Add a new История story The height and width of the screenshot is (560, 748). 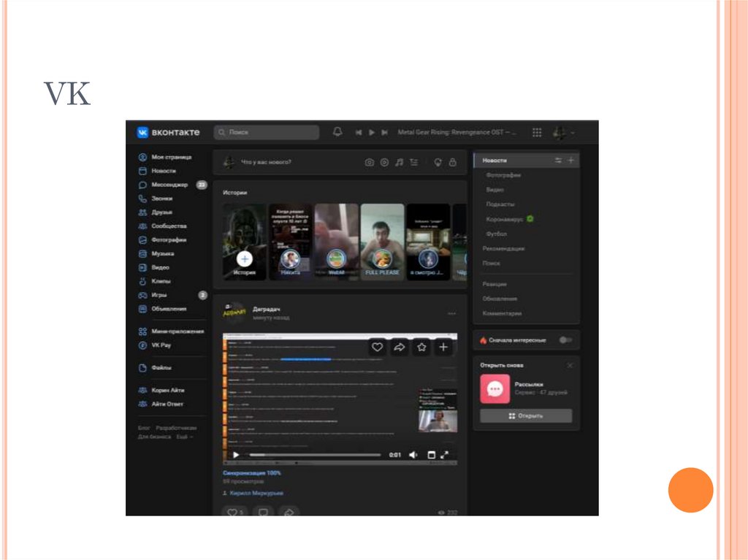244,242
